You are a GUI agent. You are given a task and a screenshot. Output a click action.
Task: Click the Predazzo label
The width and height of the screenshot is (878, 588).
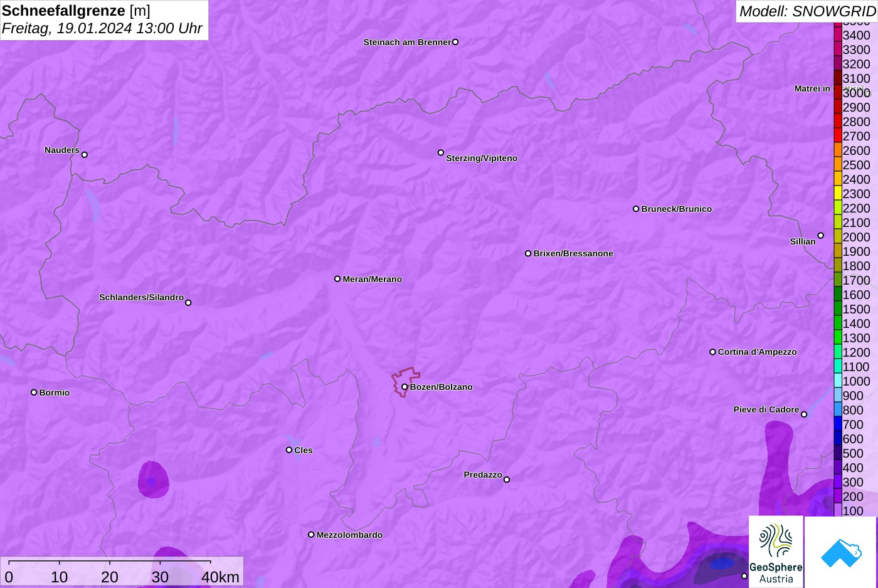tap(483, 475)
